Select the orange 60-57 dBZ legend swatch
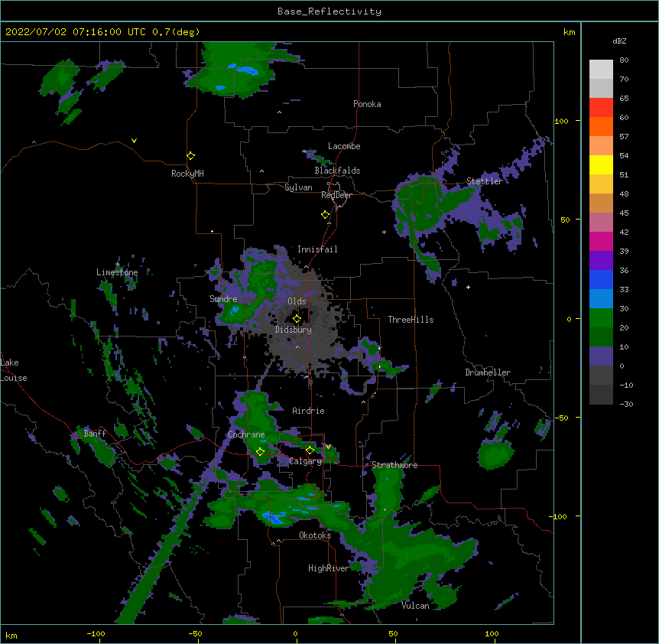Screen dimensions: 659x644 (601, 126)
